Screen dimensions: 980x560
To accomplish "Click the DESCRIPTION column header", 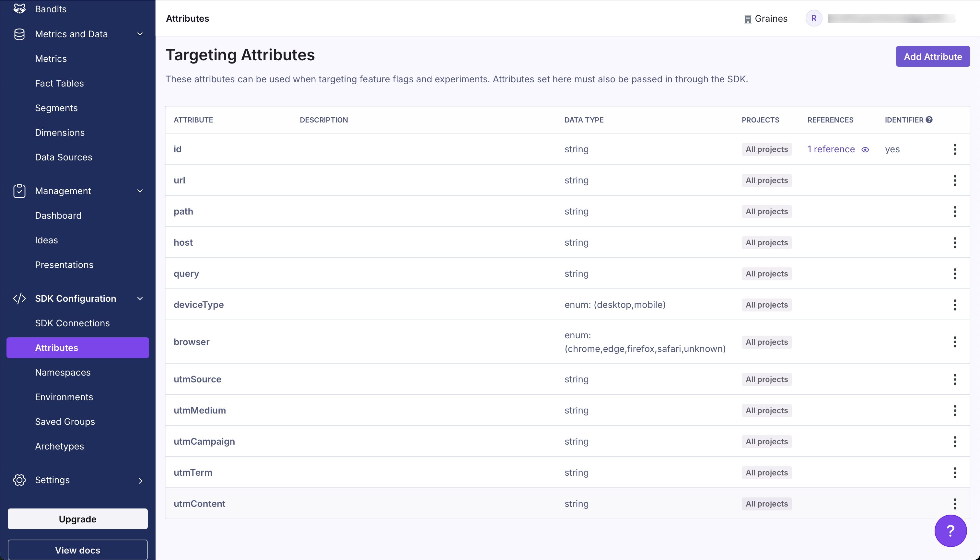I will pos(324,120).
